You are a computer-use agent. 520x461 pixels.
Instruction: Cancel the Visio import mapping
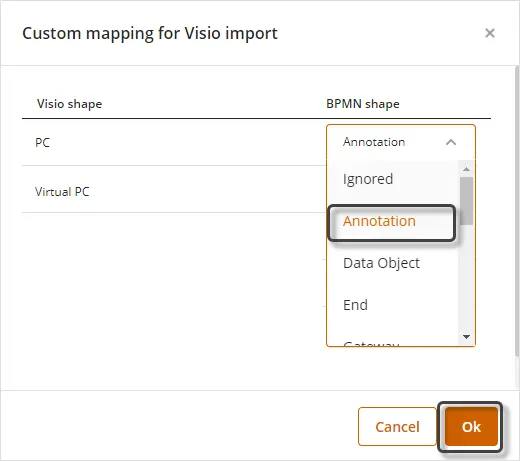click(x=397, y=427)
